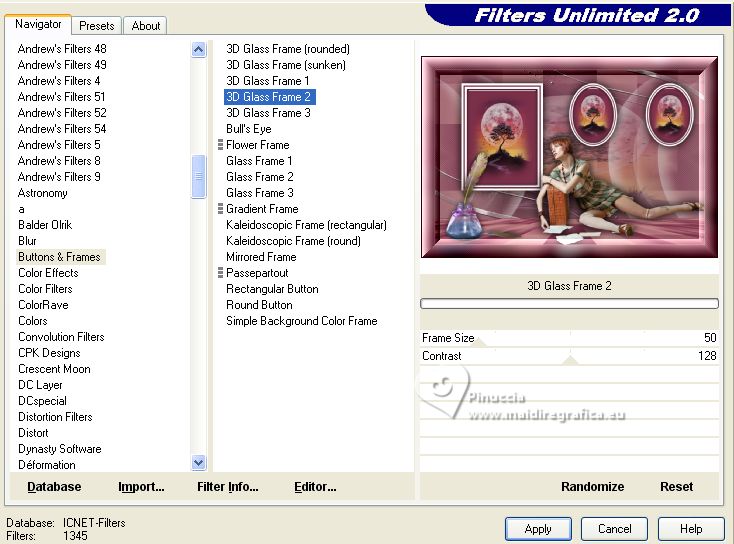Click the Apply button
This screenshot has width=734, height=544.
coord(538,529)
